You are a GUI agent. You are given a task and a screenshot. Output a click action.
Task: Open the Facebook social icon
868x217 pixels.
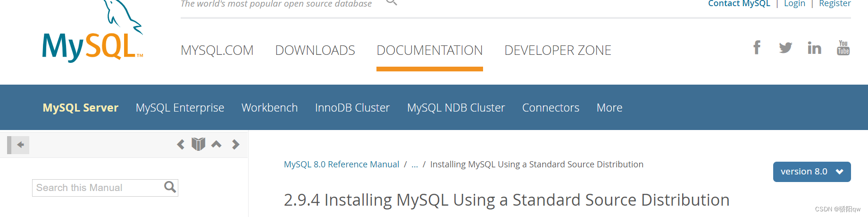pos(757,48)
